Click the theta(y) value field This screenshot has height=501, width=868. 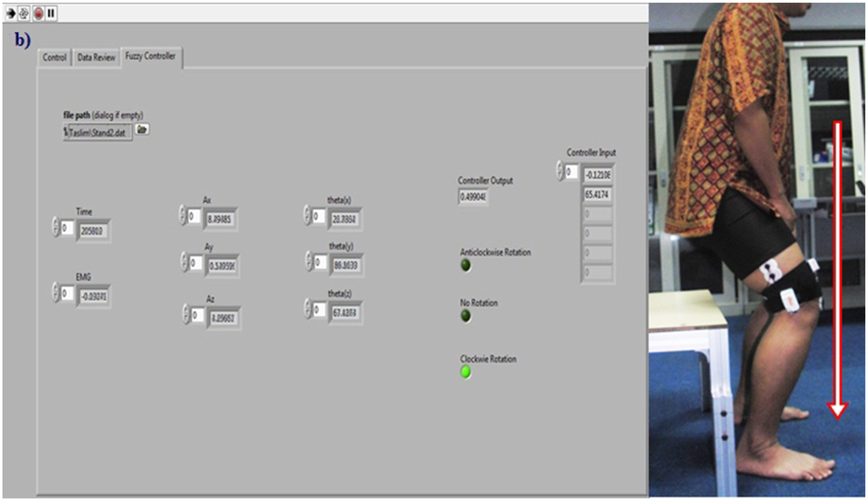[x=346, y=265]
